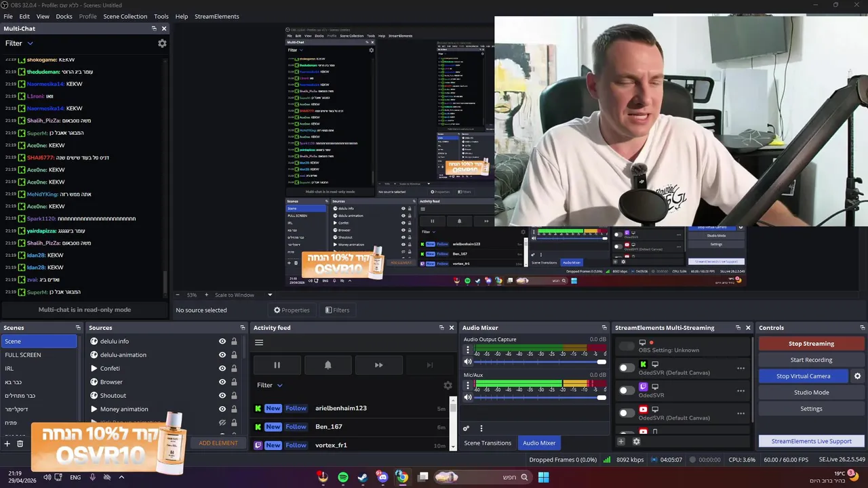Click Stop Streaming button
The width and height of the screenshot is (868, 488).
[811, 344]
